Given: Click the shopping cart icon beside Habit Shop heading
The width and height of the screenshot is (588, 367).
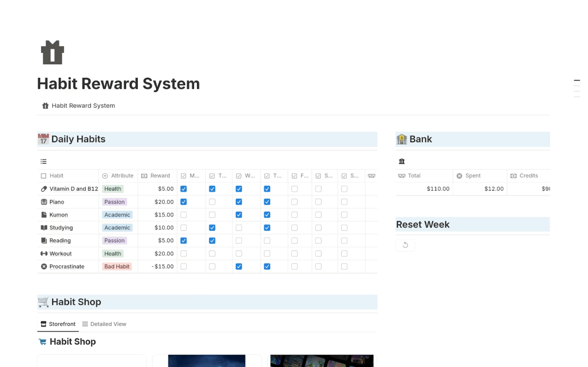Looking at the screenshot, I should (x=43, y=302).
